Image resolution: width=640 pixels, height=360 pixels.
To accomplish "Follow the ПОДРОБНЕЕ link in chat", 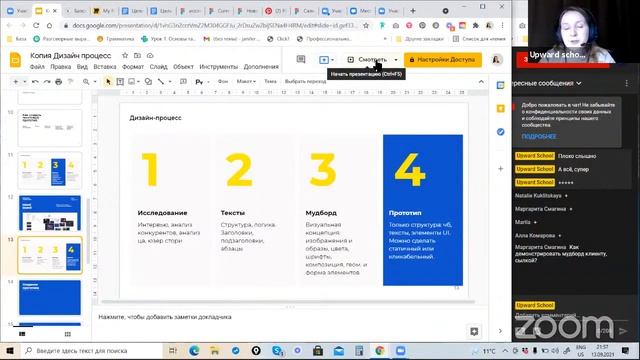I will pos(539,136).
